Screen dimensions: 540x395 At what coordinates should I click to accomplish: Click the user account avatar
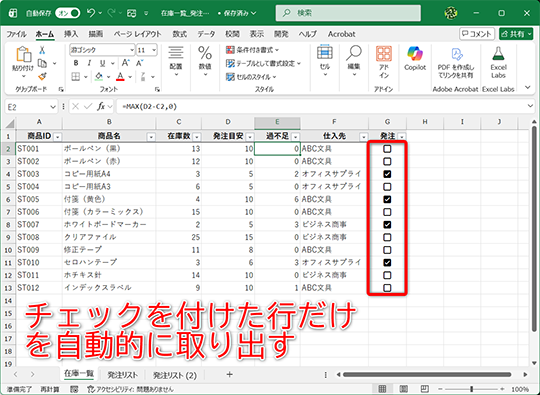point(451,13)
